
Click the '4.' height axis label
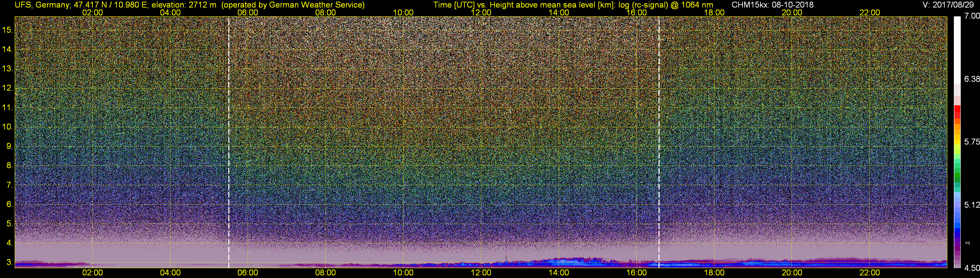coord(9,243)
